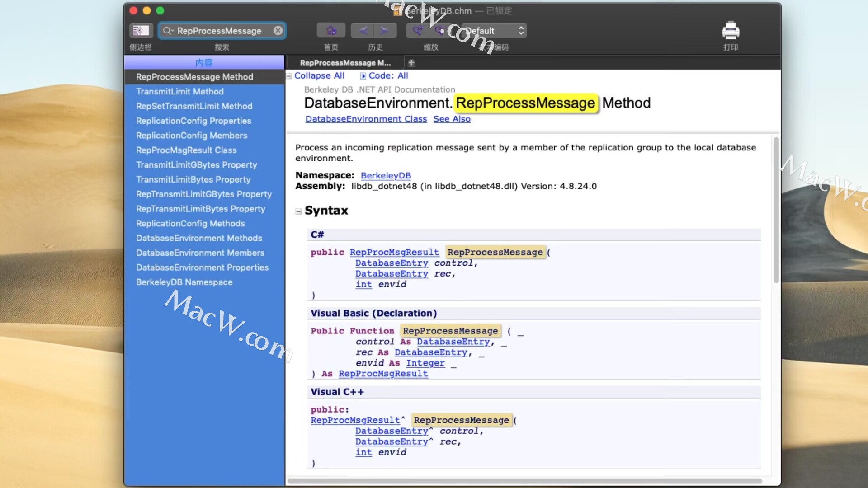Open RepProcMsgResult^ link in Visual C++
The width and height of the screenshot is (868, 488).
(355, 421)
